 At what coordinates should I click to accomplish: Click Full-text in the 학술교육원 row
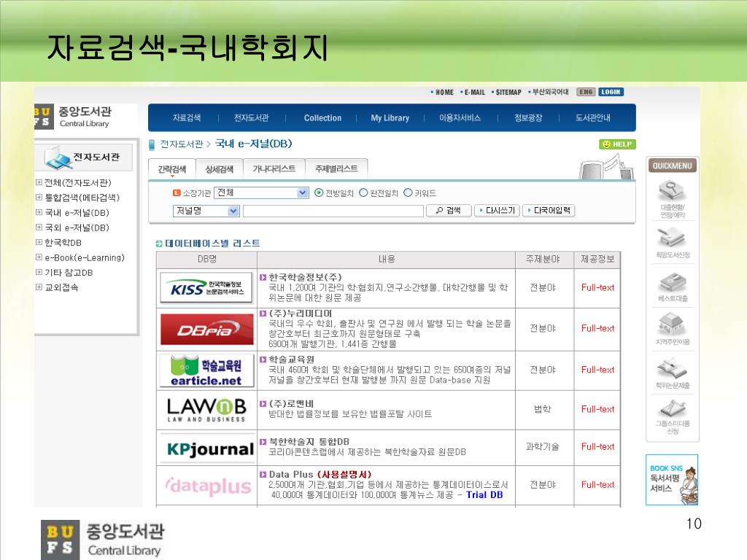pos(597,370)
